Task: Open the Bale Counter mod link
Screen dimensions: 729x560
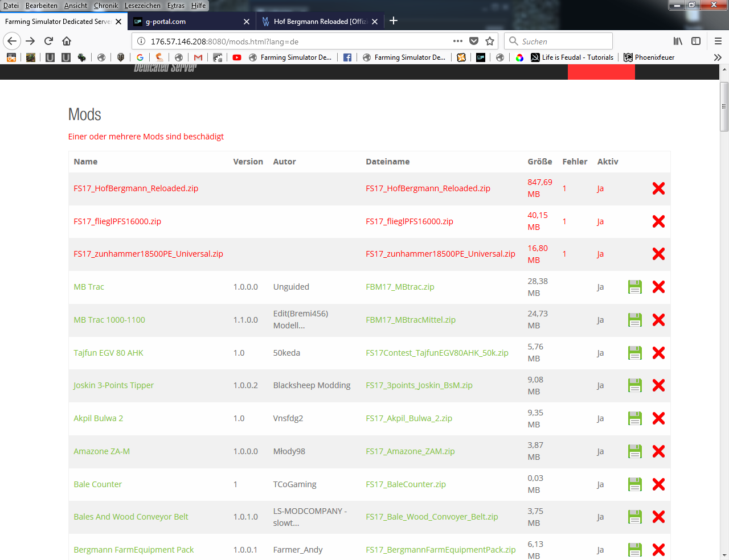Action: tap(97, 484)
